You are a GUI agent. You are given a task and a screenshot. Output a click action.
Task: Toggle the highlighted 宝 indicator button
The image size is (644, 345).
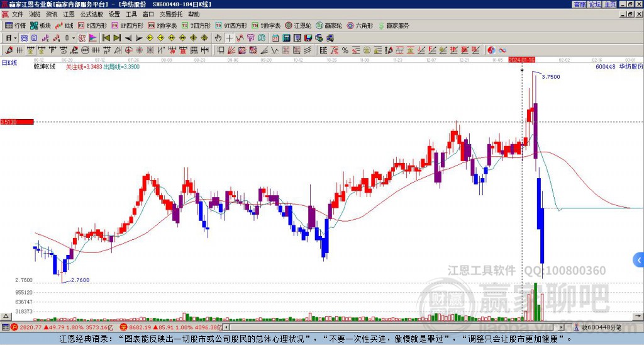click(30, 50)
